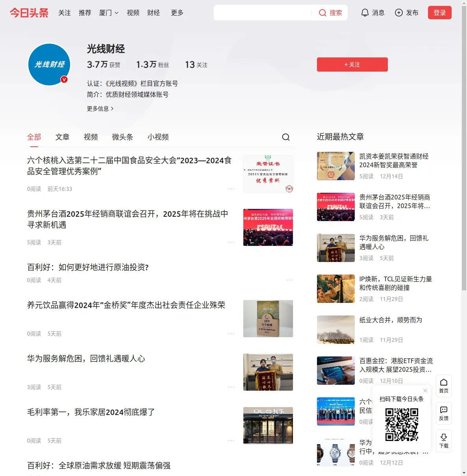Viewport: 467px width, 476px height.
Task: Open 更多 menu in top navigation
Action: (x=177, y=13)
